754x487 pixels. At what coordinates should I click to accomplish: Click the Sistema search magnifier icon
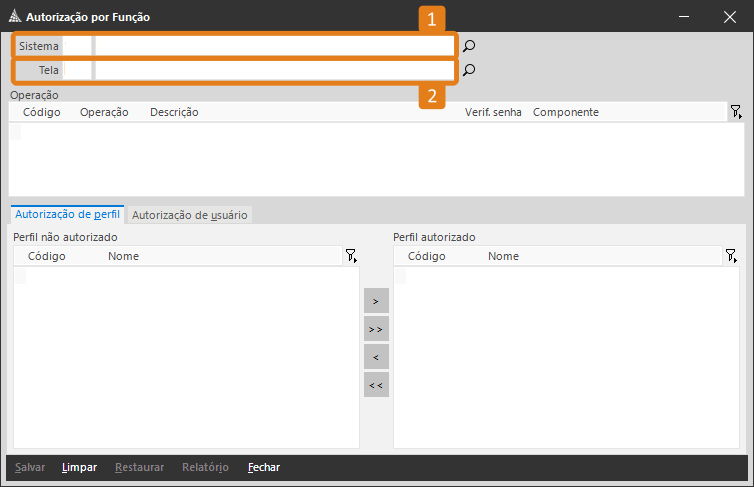click(x=468, y=46)
